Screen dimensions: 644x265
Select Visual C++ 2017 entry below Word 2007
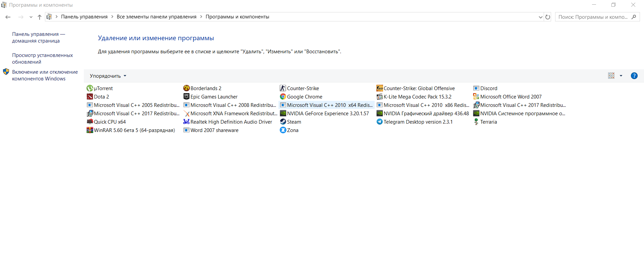click(x=520, y=105)
